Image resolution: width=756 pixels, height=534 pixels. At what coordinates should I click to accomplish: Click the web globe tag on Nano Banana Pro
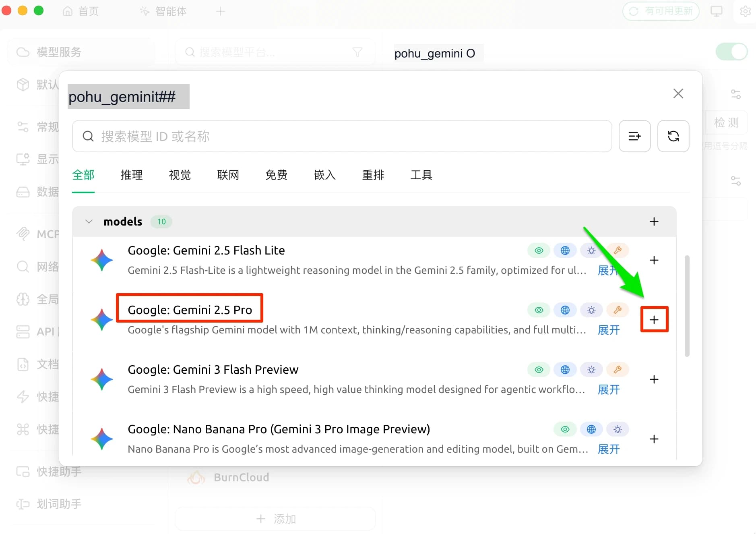point(591,429)
